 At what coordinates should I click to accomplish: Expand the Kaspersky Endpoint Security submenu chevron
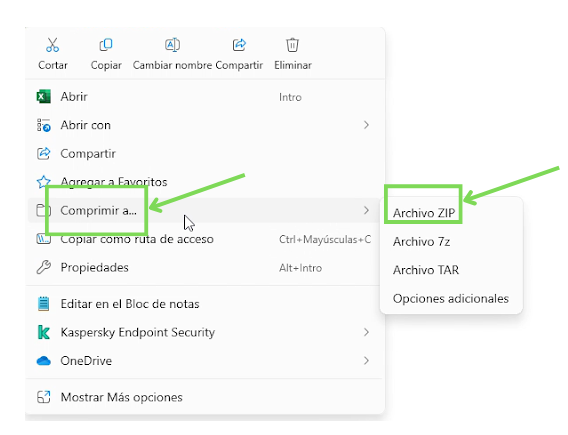click(x=366, y=332)
